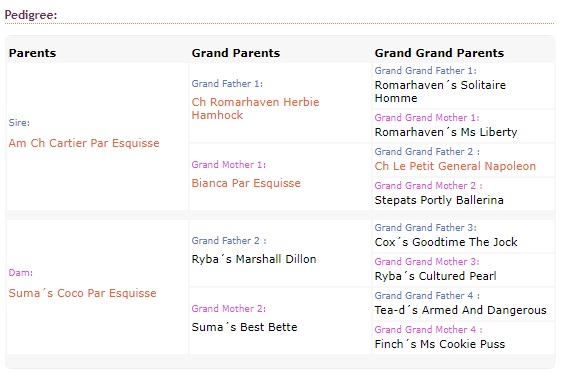Select Romarhaven's Solitaire Homme entry
Image resolution: width=568 pixels, height=377 pixels.
click(440, 91)
